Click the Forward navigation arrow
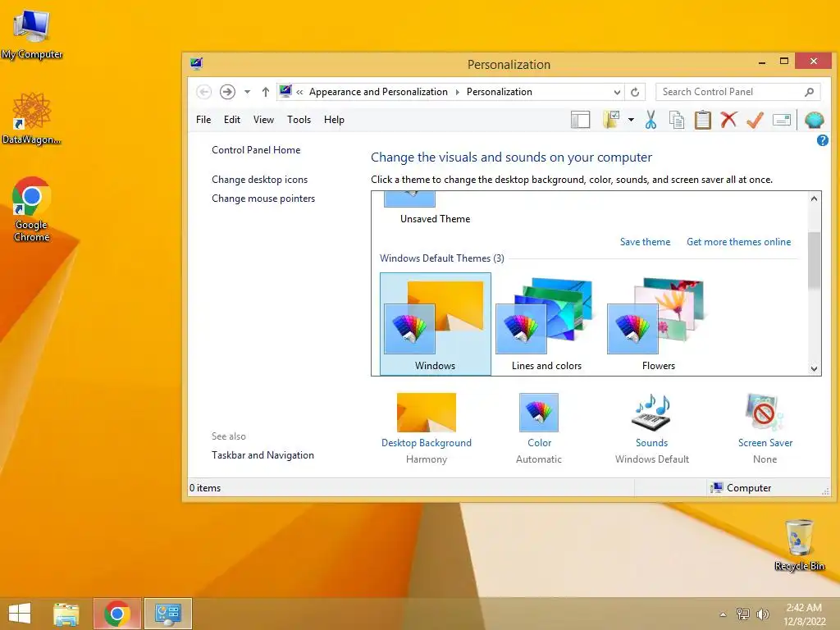Image resolution: width=840 pixels, height=630 pixels. (x=227, y=92)
